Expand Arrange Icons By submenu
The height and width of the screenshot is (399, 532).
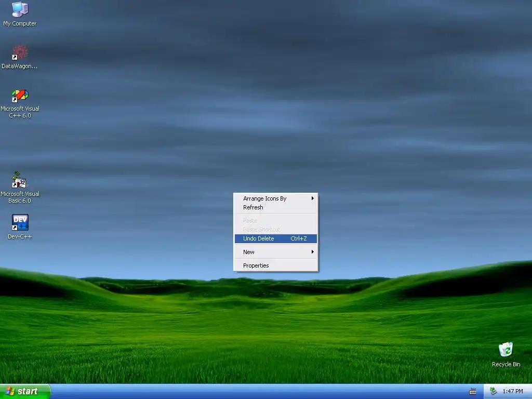[276, 198]
